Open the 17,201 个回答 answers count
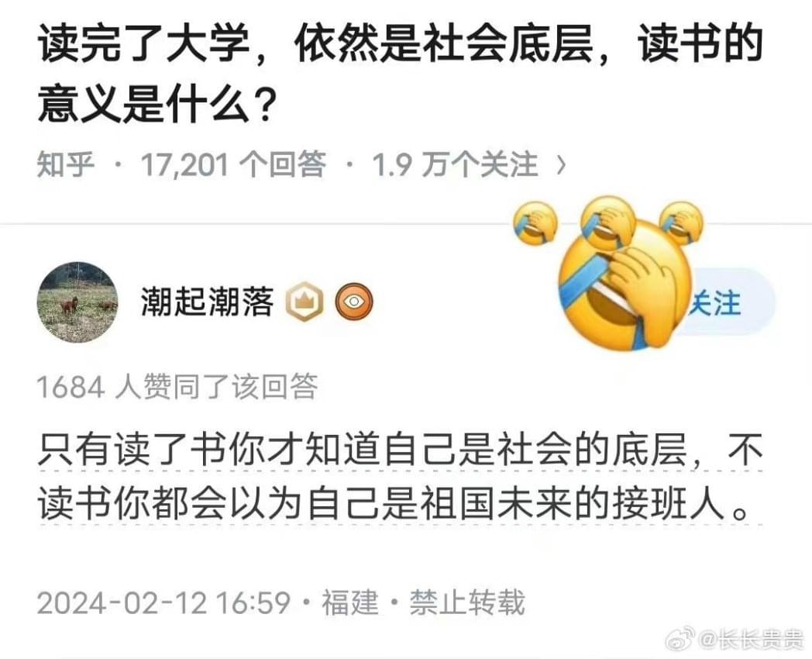 [233, 164]
